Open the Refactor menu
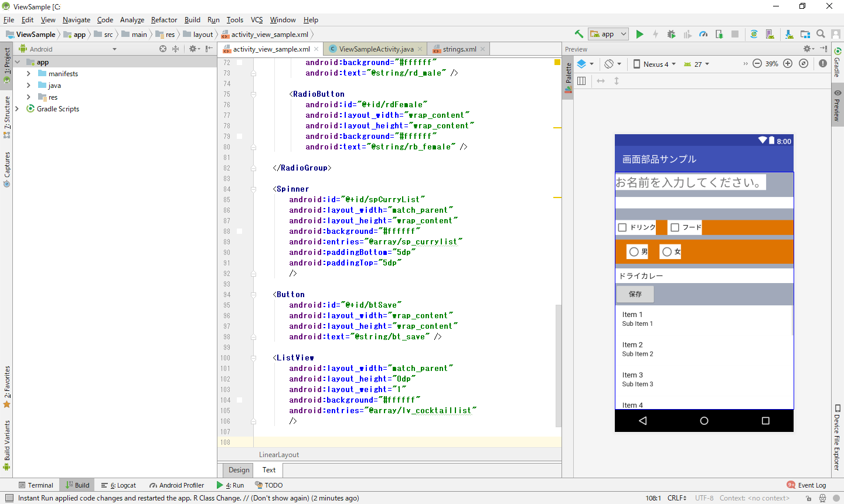Image resolution: width=844 pixels, height=504 pixels. (164, 20)
